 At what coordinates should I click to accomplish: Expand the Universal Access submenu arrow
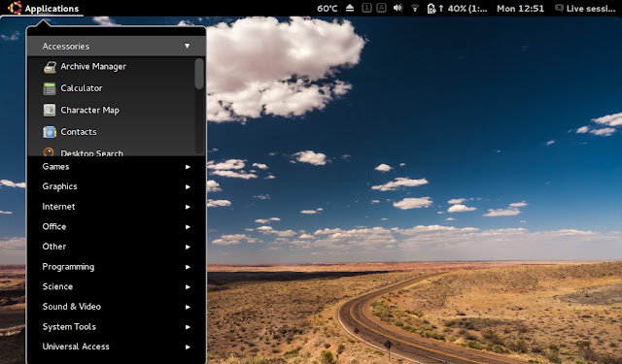click(x=188, y=347)
